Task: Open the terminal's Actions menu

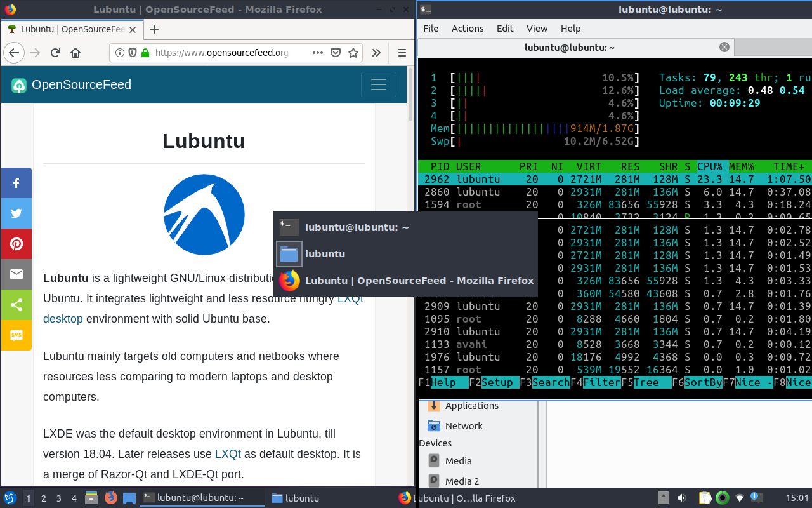Action: (468, 28)
